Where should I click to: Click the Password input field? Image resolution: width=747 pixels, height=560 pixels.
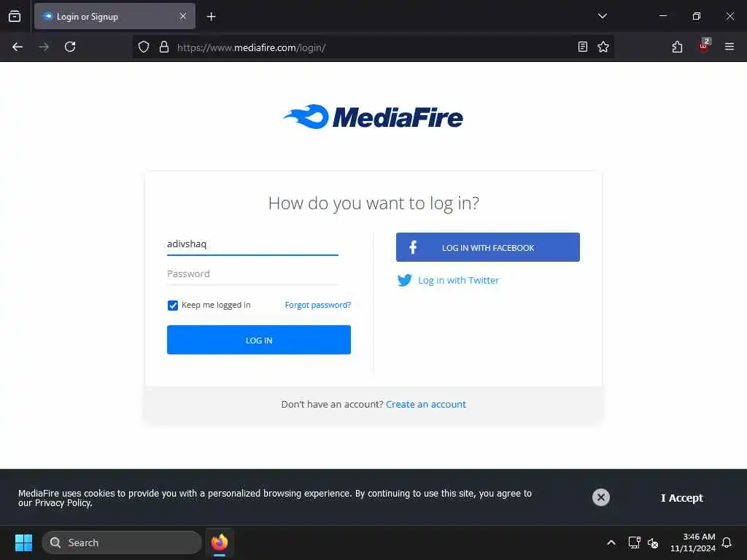point(252,274)
